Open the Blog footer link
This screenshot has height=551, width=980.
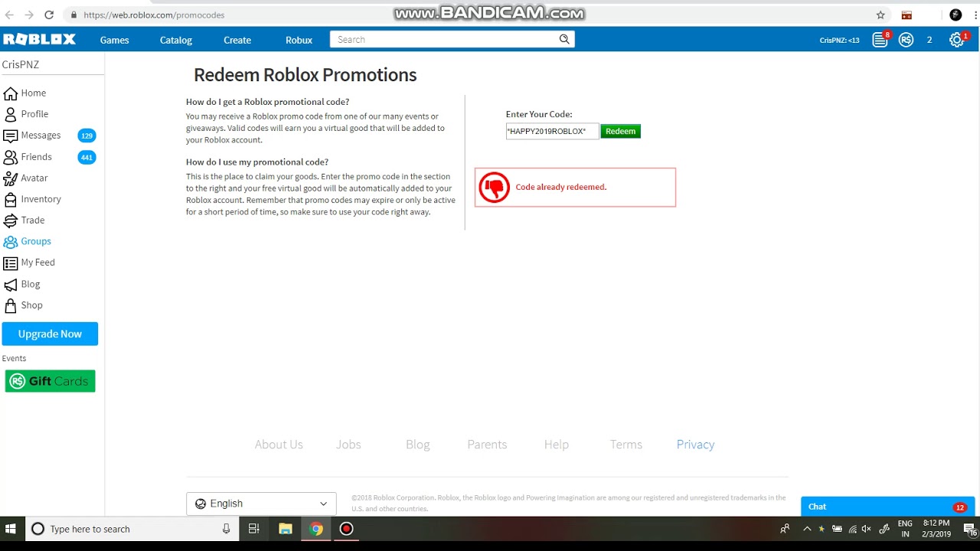pyautogui.click(x=418, y=445)
